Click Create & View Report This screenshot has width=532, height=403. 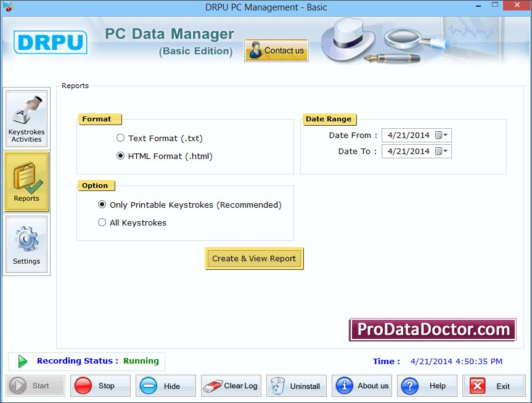pos(254,258)
